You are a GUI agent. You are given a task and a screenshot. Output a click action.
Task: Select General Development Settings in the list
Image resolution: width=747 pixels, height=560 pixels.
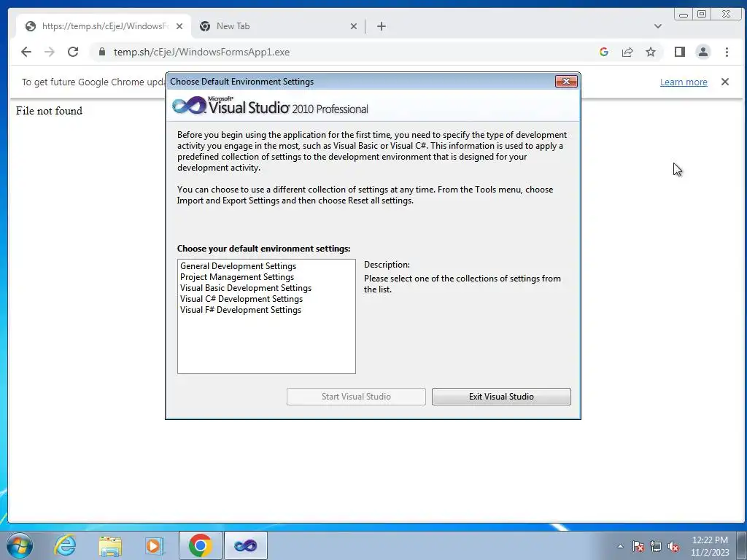[x=239, y=266]
